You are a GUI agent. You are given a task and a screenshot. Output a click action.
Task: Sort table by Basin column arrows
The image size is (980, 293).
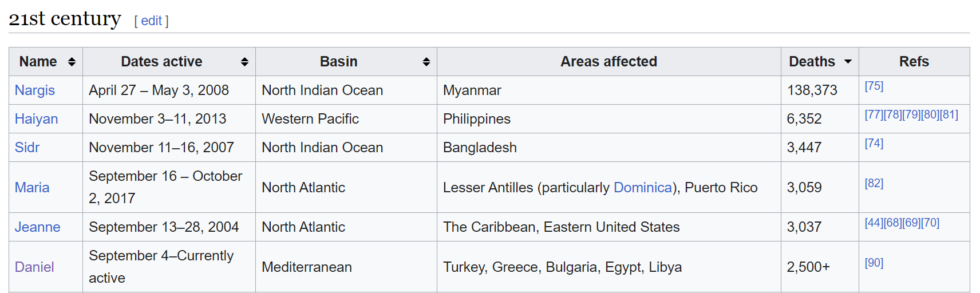(x=426, y=62)
